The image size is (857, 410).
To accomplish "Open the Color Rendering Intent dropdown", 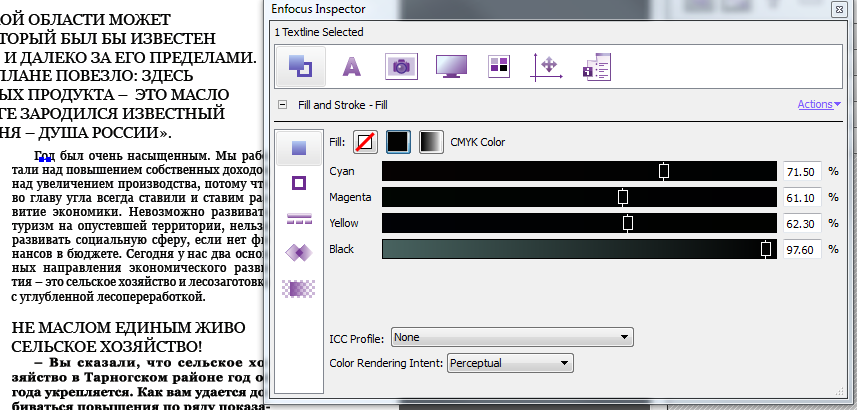I will [x=510, y=363].
